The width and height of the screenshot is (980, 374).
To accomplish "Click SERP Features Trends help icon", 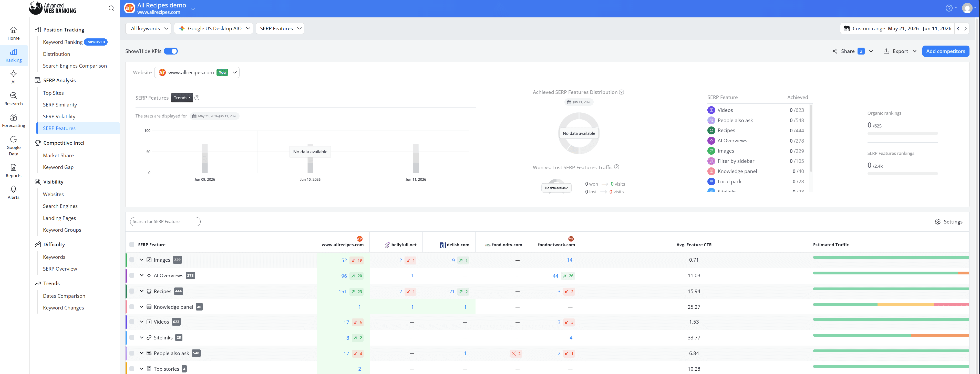I will 197,98.
